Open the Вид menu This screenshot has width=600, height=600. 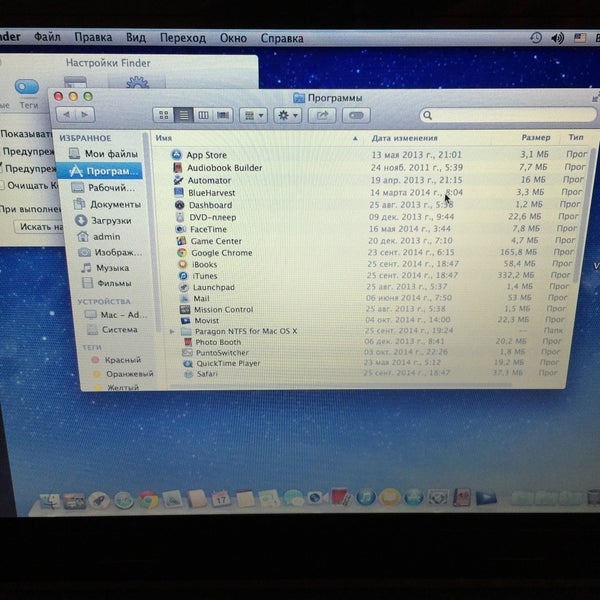tap(136, 38)
